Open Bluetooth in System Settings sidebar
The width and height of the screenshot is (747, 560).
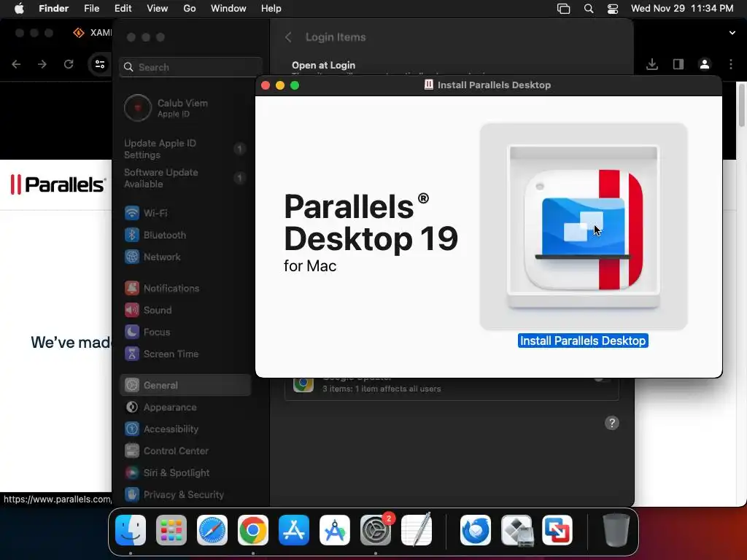point(186,235)
